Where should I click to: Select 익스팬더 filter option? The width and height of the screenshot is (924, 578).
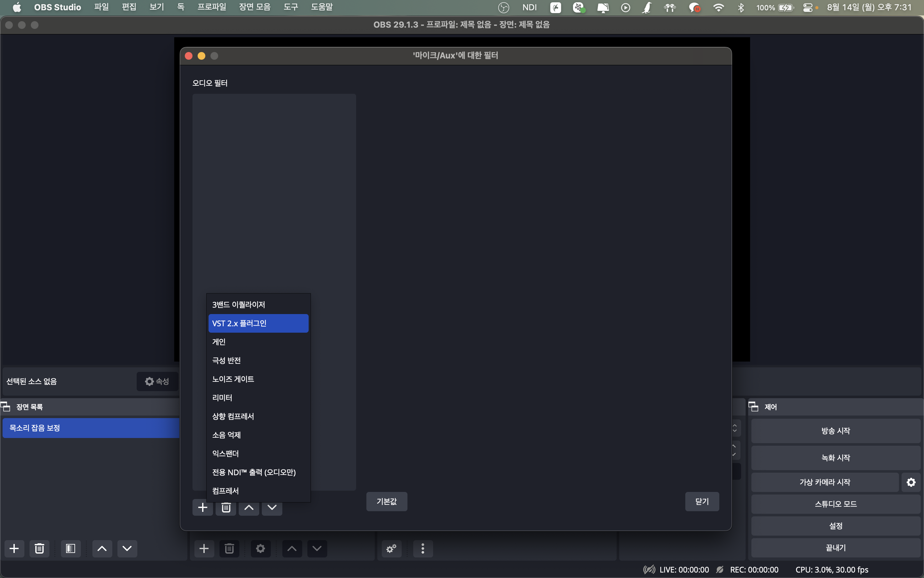pyautogui.click(x=259, y=454)
